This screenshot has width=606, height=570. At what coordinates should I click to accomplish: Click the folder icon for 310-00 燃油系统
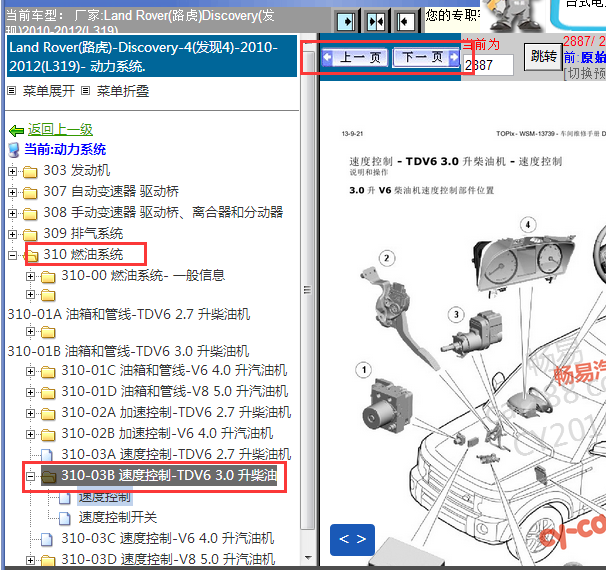click(x=48, y=276)
